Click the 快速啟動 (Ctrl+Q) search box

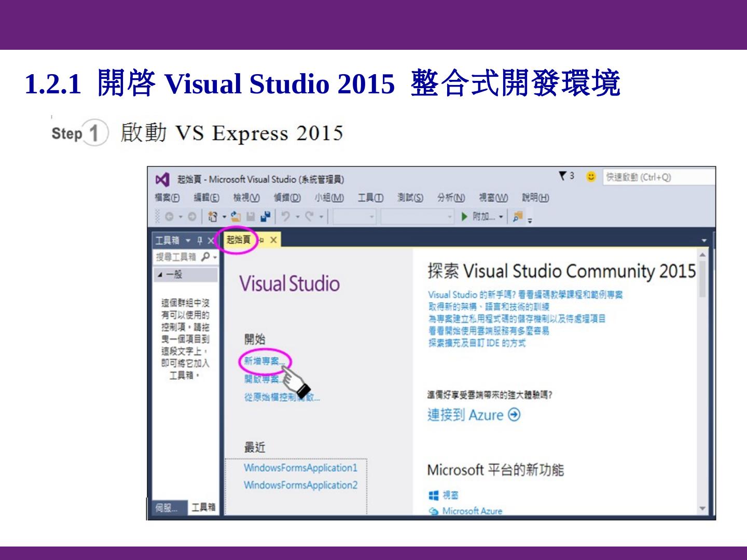coord(658,177)
